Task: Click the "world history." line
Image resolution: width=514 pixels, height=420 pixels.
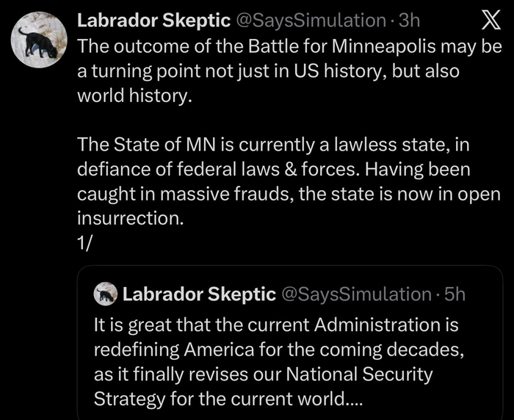Action: pyautogui.click(x=133, y=97)
